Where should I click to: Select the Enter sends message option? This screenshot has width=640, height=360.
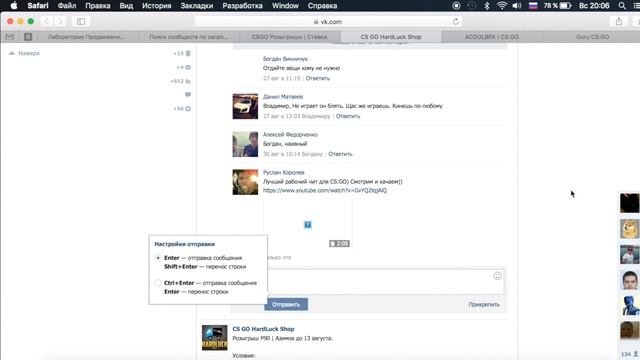click(158, 258)
